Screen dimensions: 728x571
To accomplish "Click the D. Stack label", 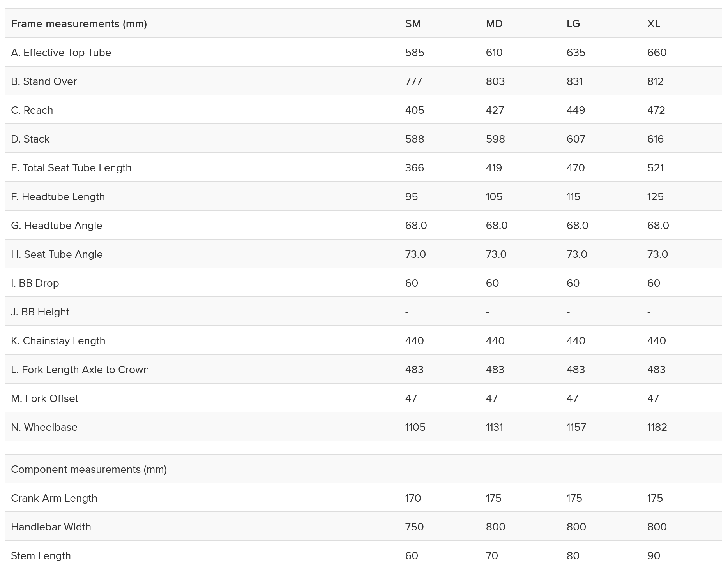I will pos(30,139).
